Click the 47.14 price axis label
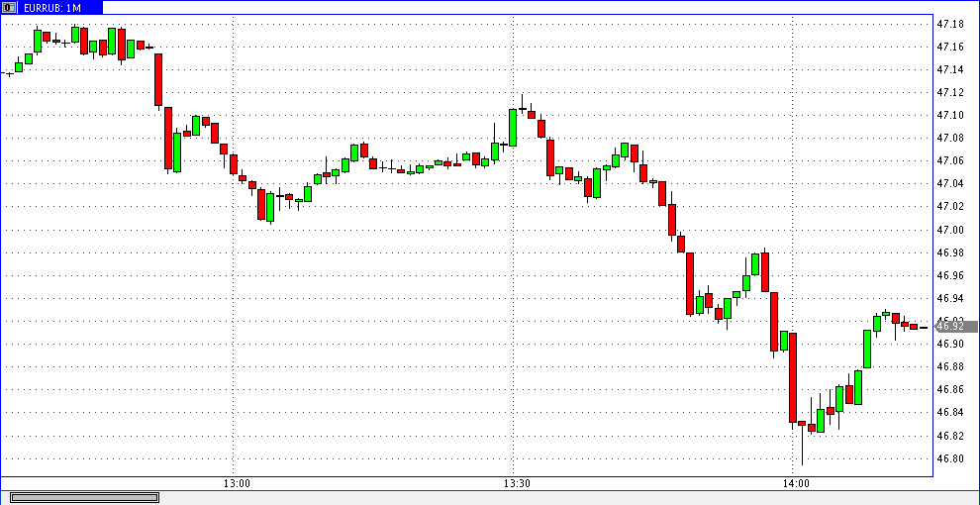 click(950, 69)
